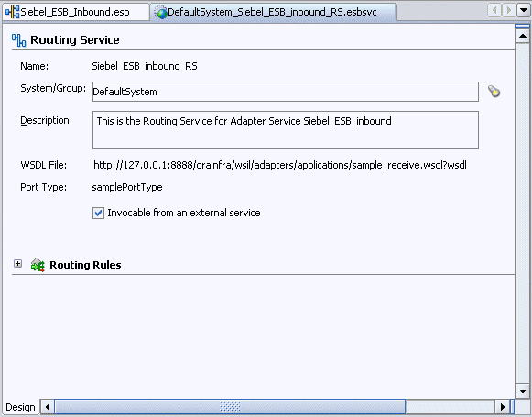
Task: Expand the Routing Rules section
Action: point(18,264)
